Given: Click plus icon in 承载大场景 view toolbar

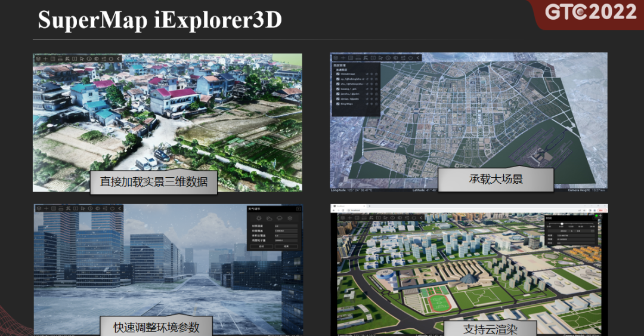Looking at the screenshot, I should coord(343,58).
